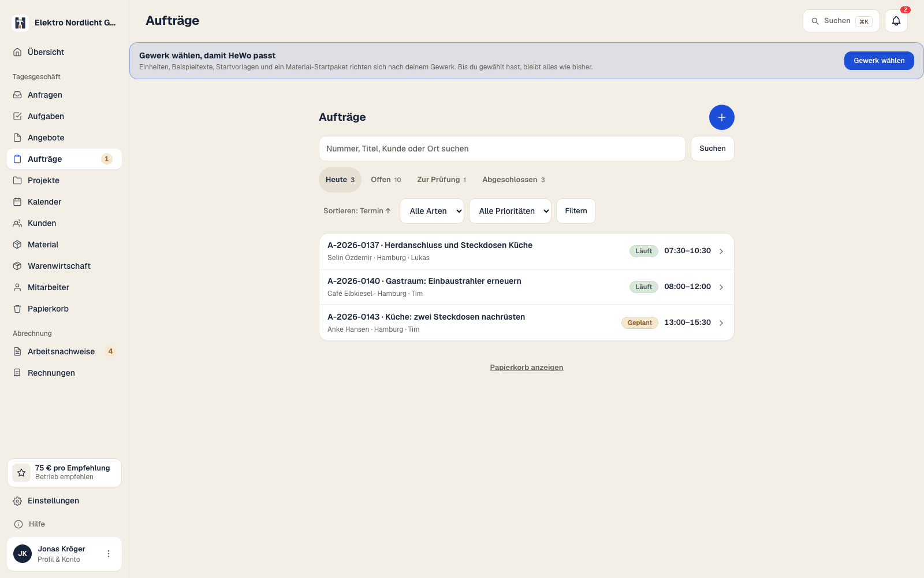Click the order search input field
Image resolution: width=924 pixels, height=578 pixels.
[x=502, y=149]
